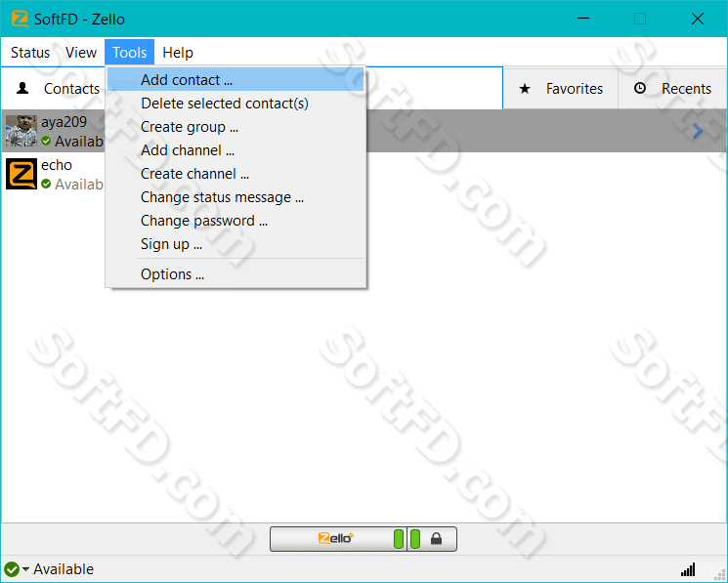This screenshot has width=728, height=583.
Task: Choose Change password menu entry
Action: tap(236, 221)
